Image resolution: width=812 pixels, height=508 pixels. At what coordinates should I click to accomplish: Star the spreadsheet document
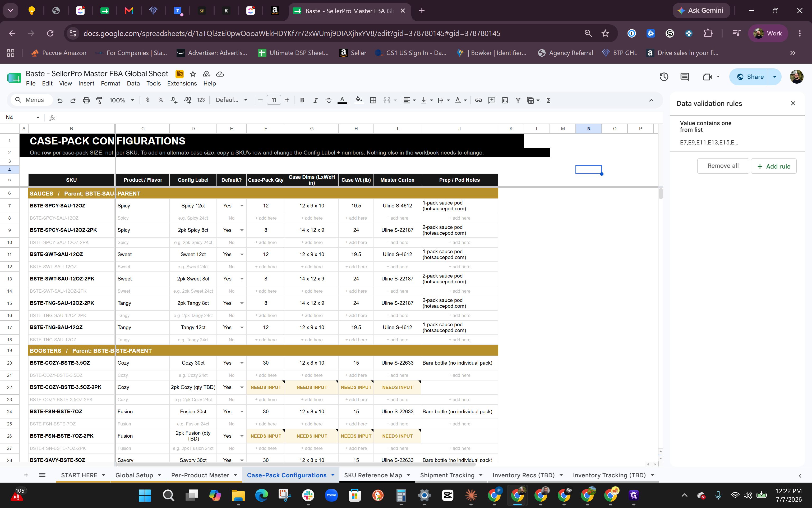(x=193, y=74)
